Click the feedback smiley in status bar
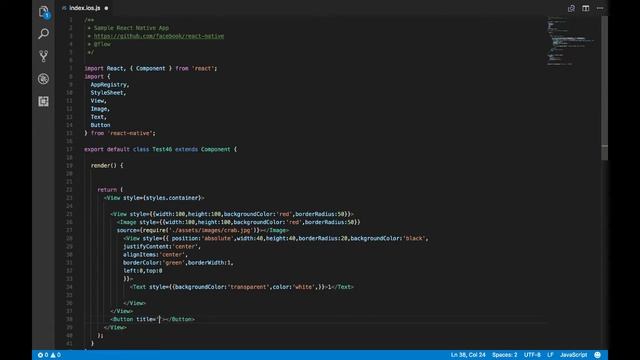 point(598,355)
